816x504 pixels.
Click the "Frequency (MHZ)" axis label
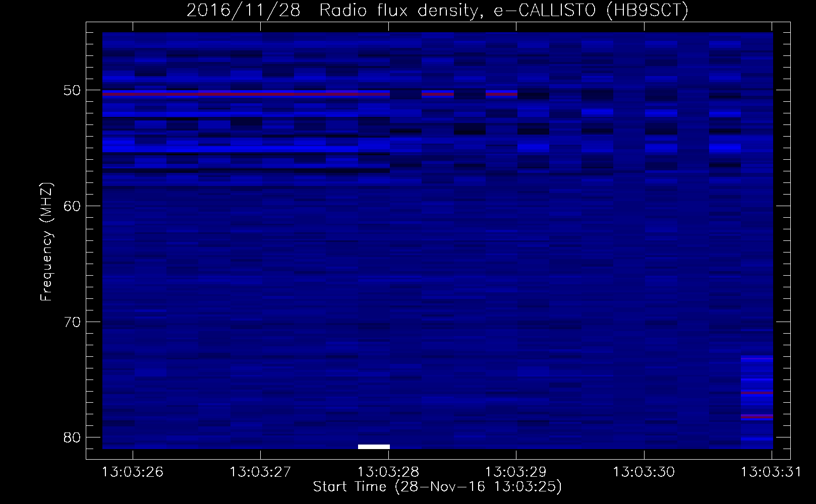[46, 242]
